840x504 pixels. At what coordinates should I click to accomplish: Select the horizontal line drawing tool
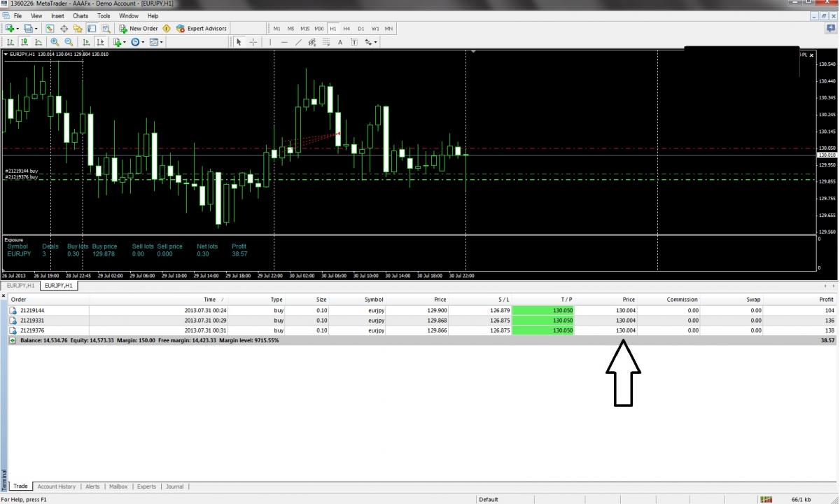click(284, 42)
